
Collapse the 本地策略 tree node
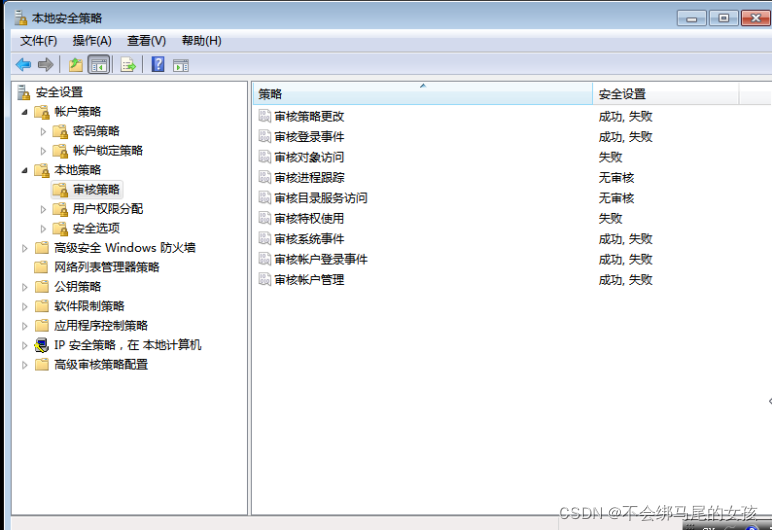click(25, 171)
